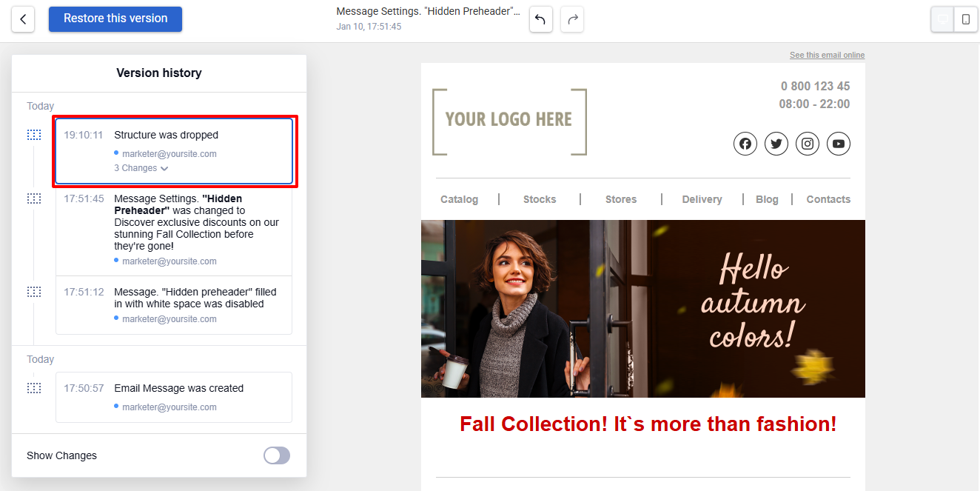Click the phone number 0 800 123 45
This screenshot has width=980, height=491.
(815, 86)
